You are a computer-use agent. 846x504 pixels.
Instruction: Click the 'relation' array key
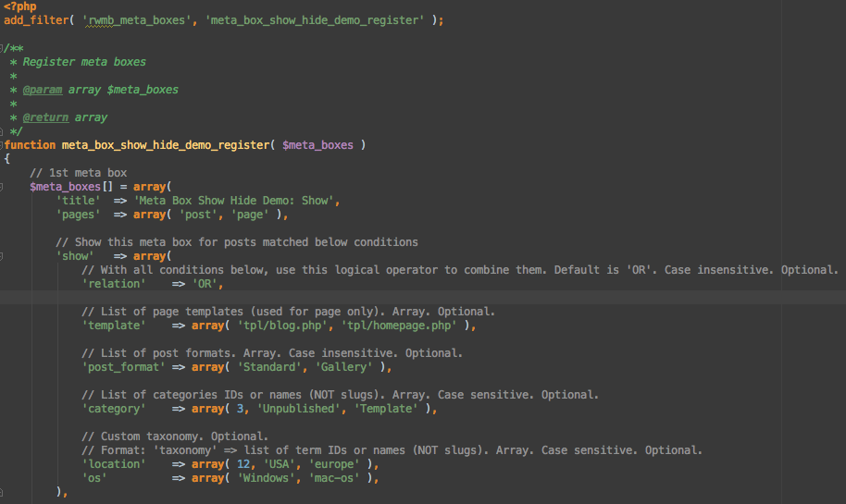pos(114,284)
